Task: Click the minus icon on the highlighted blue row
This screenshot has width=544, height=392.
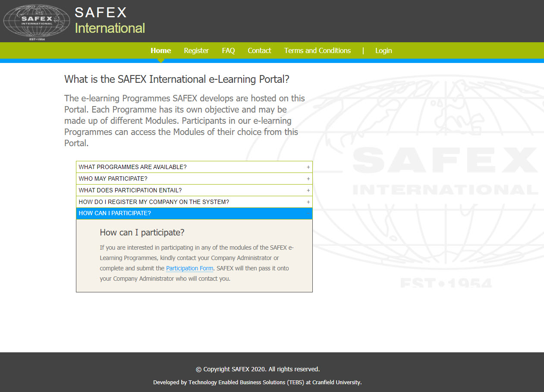Action: tap(308, 213)
